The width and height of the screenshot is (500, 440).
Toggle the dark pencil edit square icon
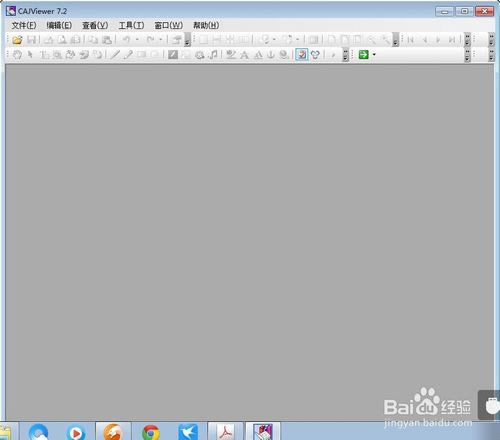173,54
